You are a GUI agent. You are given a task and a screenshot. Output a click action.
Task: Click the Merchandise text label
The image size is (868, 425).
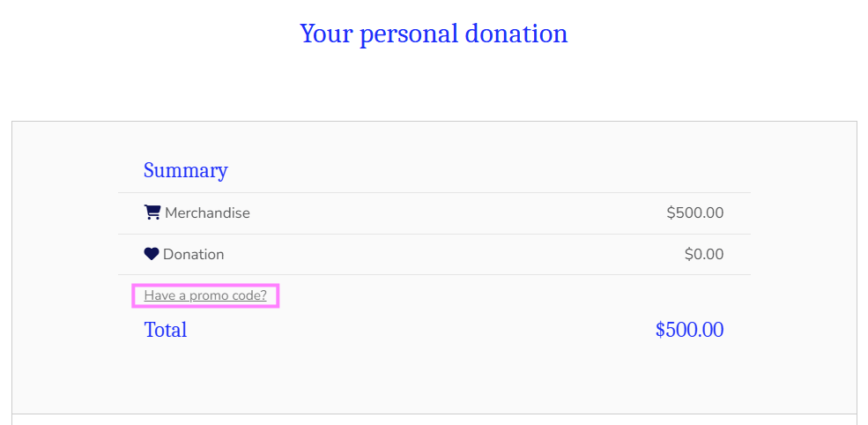pyautogui.click(x=207, y=213)
